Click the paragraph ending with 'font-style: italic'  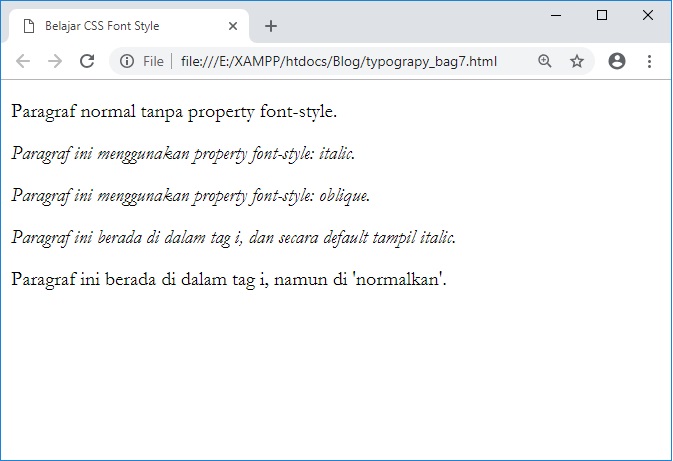pyautogui.click(x=183, y=153)
